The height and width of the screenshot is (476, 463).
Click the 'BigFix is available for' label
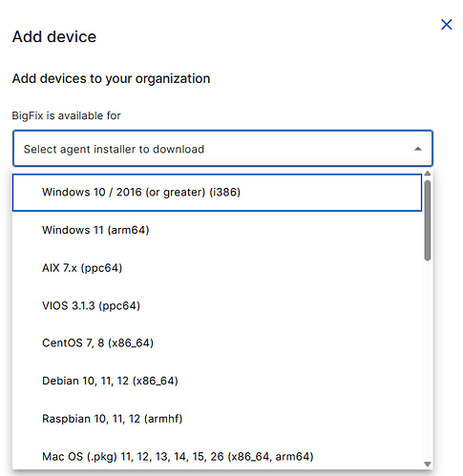66,115
